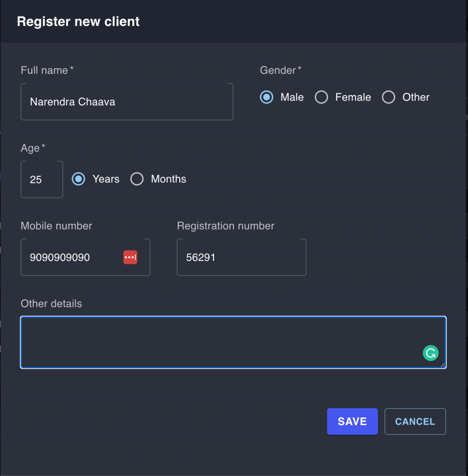Viewport: 468px width, 476px height.
Task: Click the name Narendra Chaava text
Action: 73,101
